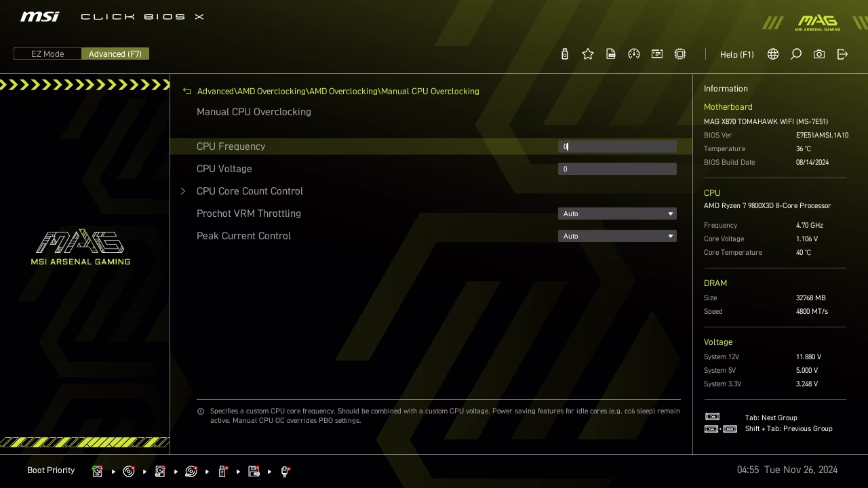Select sixth boot priority floppy icon
The width and height of the screenshot is (868, 488).
254,471
